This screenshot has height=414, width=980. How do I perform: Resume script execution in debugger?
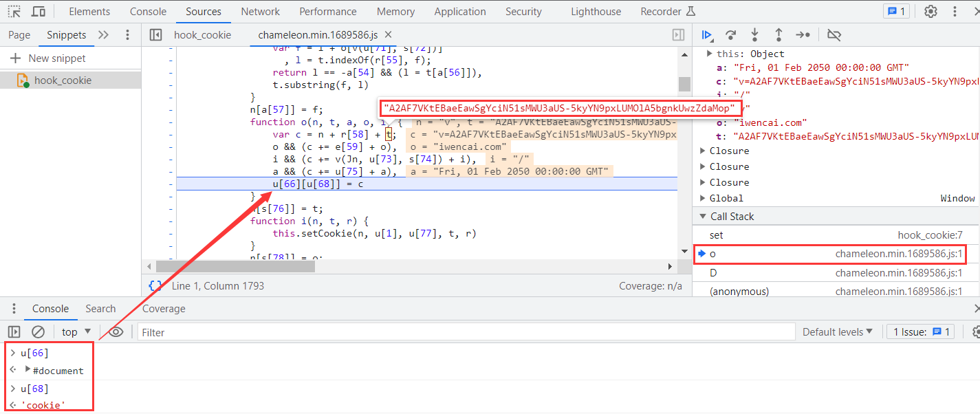(x=706, y=35)
